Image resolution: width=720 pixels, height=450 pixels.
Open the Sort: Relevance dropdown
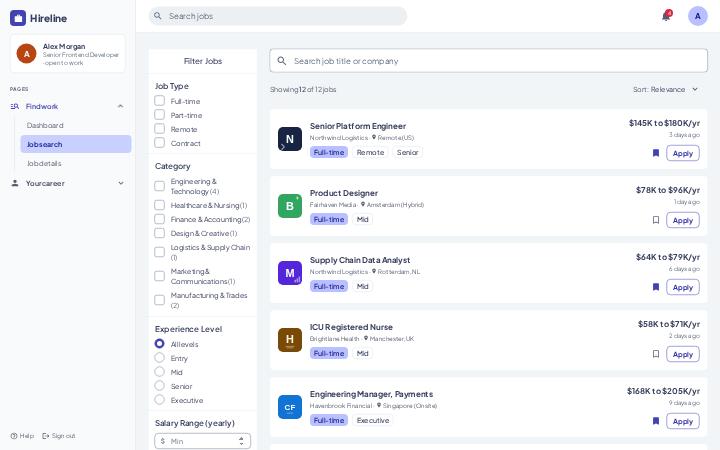[666, 90]
